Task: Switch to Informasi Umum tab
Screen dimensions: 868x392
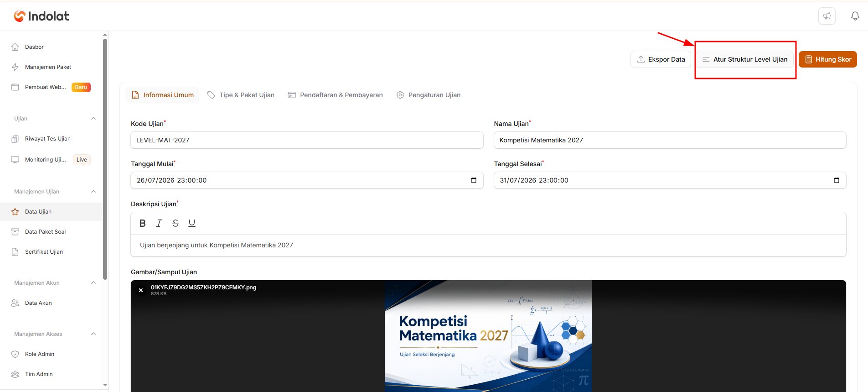Action: tap(162, 95)
